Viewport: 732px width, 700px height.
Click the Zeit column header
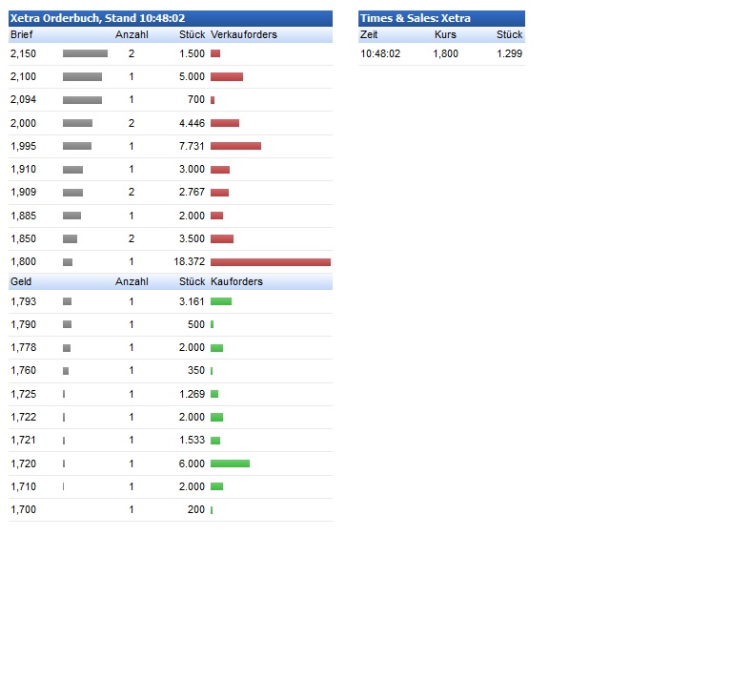click(x=369, y=35)
